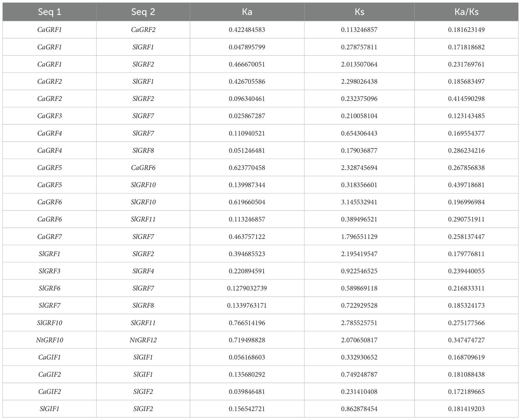Select the CaGIF1 cell
Viewport: 521px width, 420px height.
tap(50, 357)
